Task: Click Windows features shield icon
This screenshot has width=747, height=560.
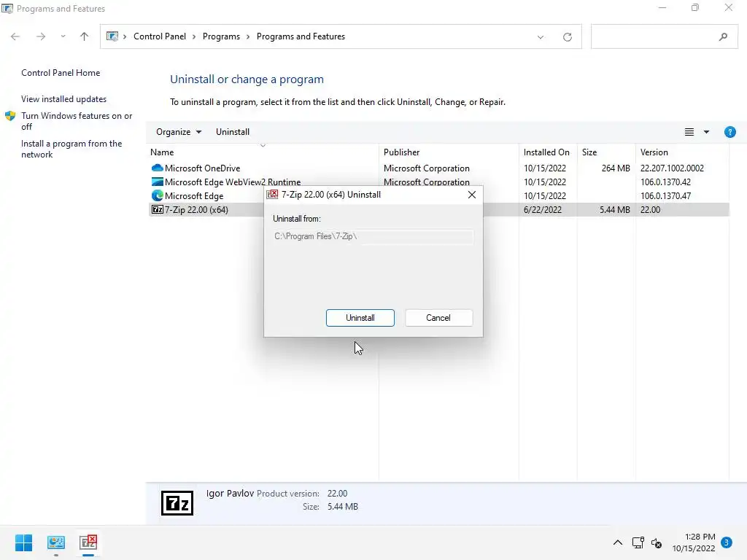Action: [x=10, y=116]
